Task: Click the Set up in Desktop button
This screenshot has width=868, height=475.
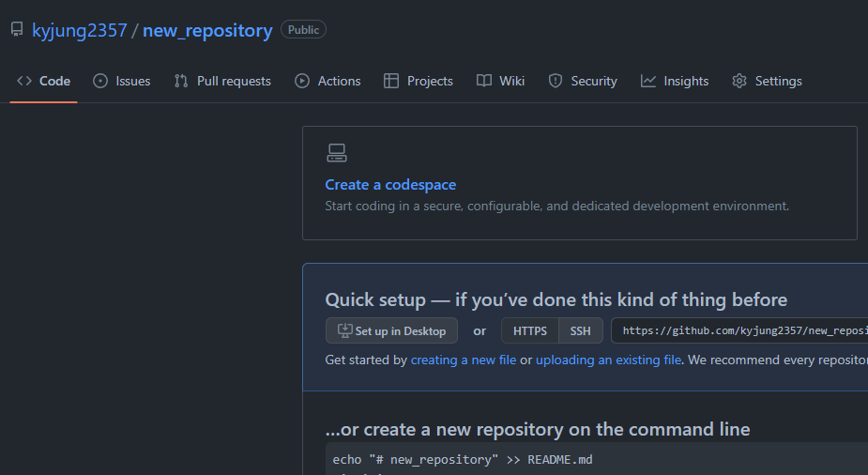Action: pyautogui.click(x=391, y=330)
